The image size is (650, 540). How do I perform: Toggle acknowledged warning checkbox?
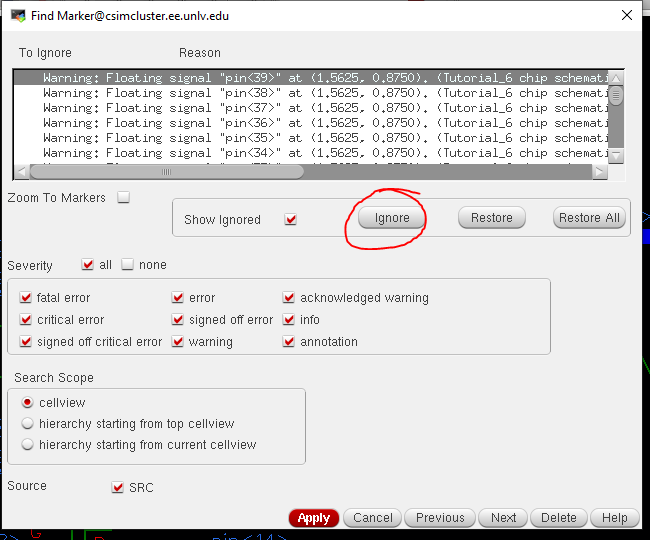pyautogui.click(x=289, y=297)
